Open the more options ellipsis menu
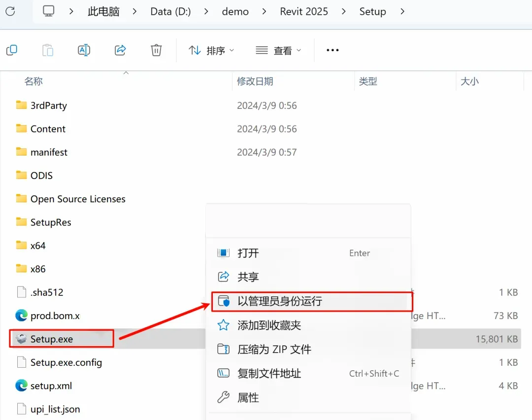The image size is (532, 420). pyautogui.click(x=332, y=50)
